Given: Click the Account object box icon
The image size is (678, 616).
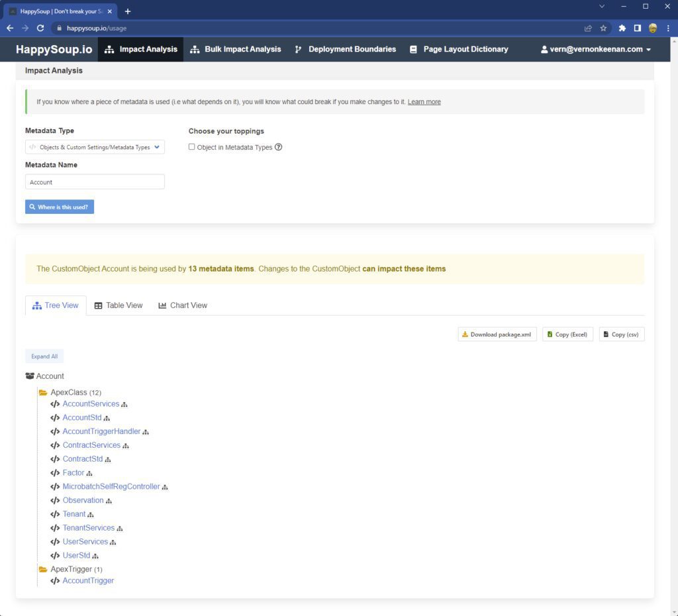Looking at the screenshot, I should click(x=30, y=376).
